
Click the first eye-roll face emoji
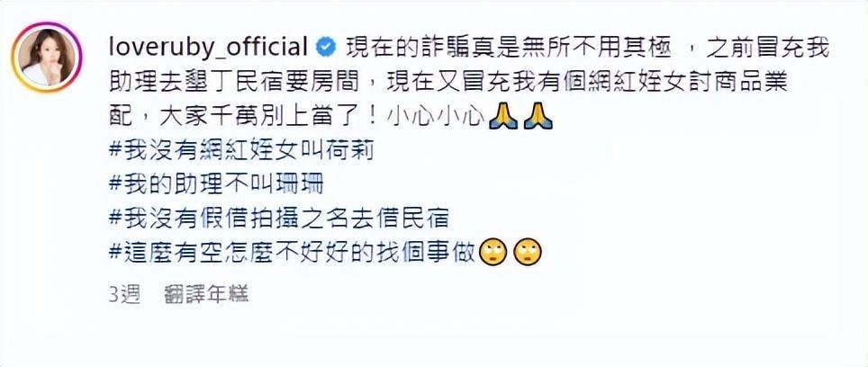[x=493, y=253]
